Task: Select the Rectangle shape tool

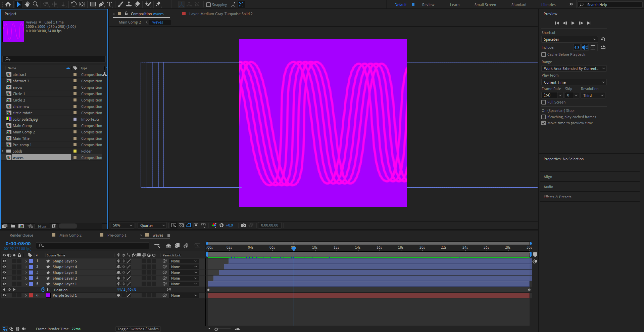Action: [93, 4]
